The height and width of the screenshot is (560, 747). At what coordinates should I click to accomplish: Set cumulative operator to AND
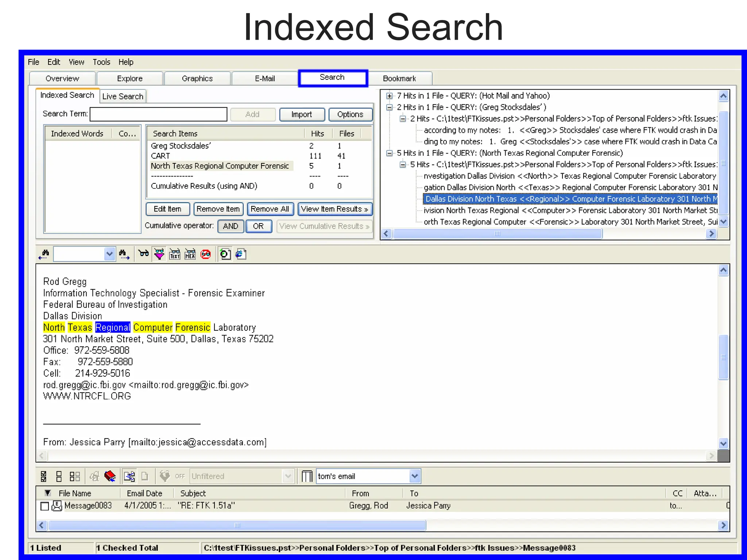pyautogui.click(x=231, y=226)
